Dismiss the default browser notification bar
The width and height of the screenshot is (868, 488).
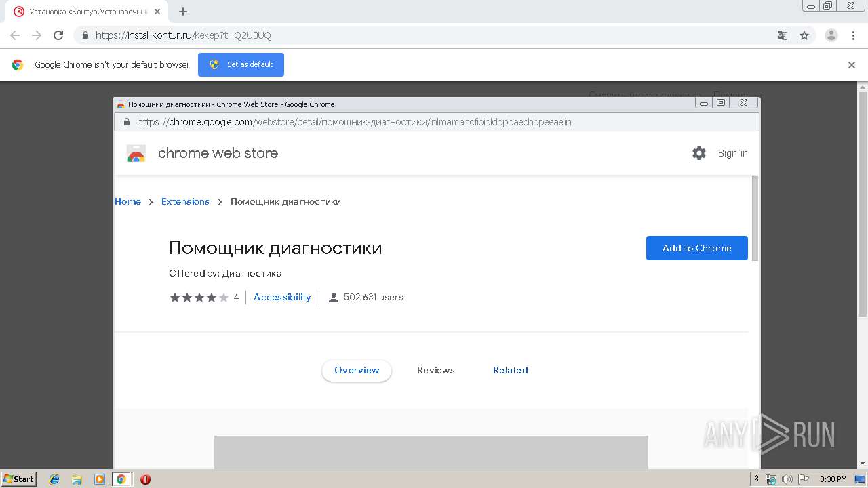click(852, 65)
